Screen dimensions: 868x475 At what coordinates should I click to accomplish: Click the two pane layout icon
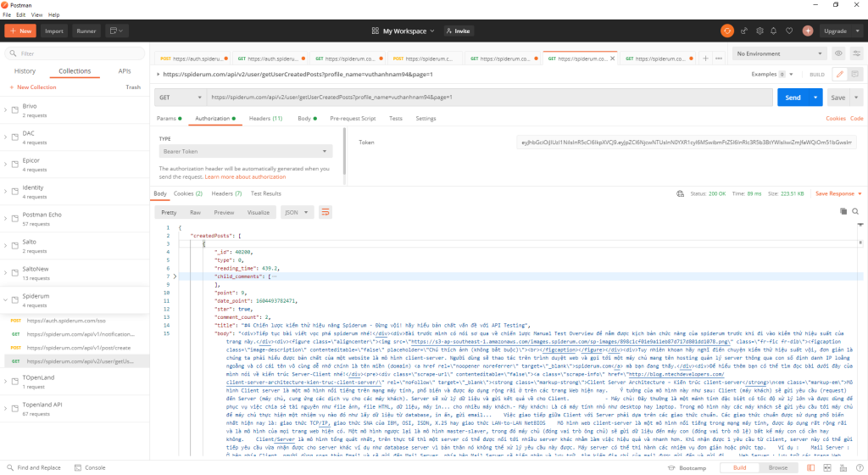pos(827,468)
